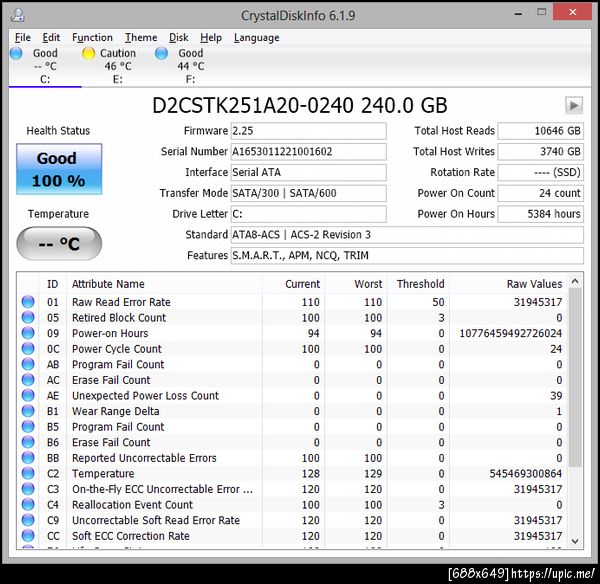Image resolution: width=600 pixels, height=584 pixels.
Task: Click the status orb for Raw Read Error Rate
Action: [28, 302]
